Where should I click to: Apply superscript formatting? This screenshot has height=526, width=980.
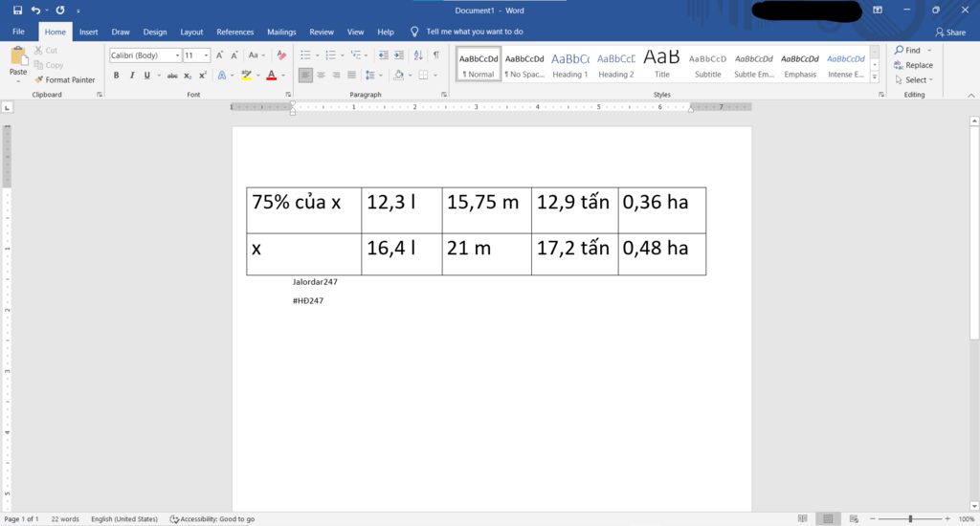pyautogui.click(x=203, y=75)
